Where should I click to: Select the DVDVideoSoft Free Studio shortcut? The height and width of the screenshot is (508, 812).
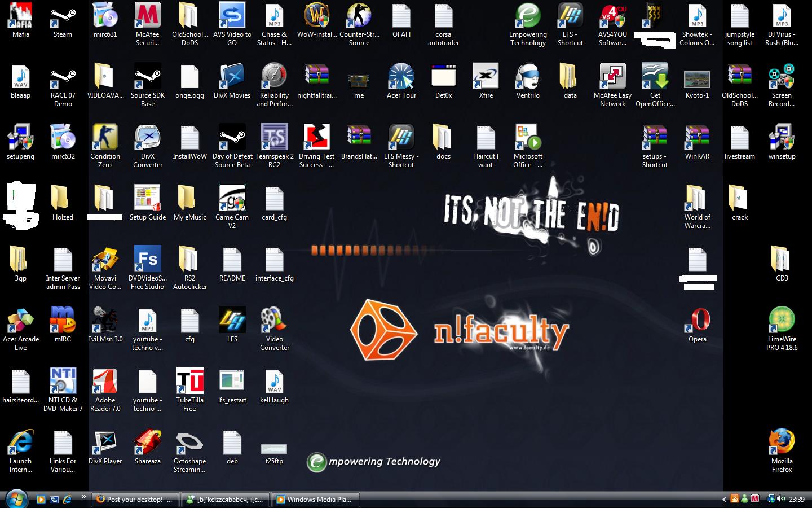[x=147, y=268]
